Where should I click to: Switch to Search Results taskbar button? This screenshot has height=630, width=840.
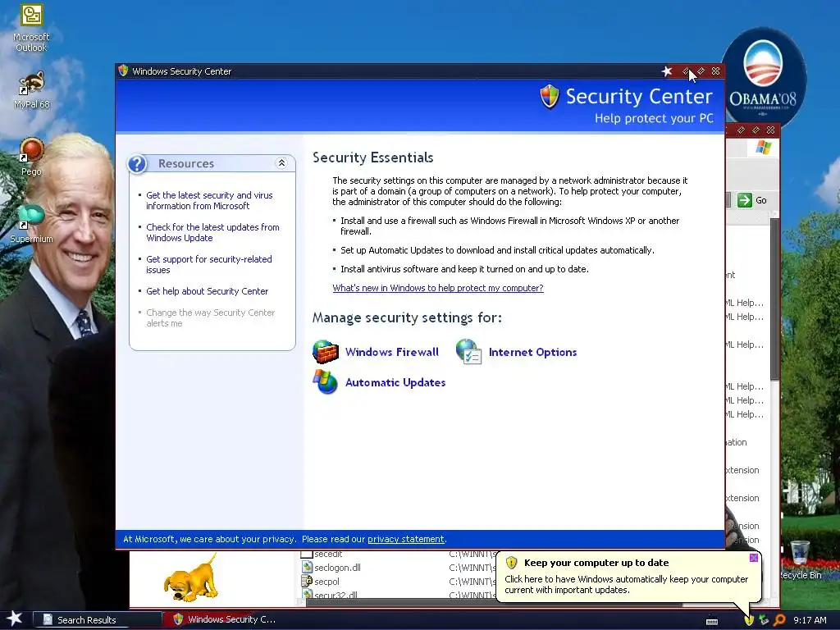(x=98, y=620)
